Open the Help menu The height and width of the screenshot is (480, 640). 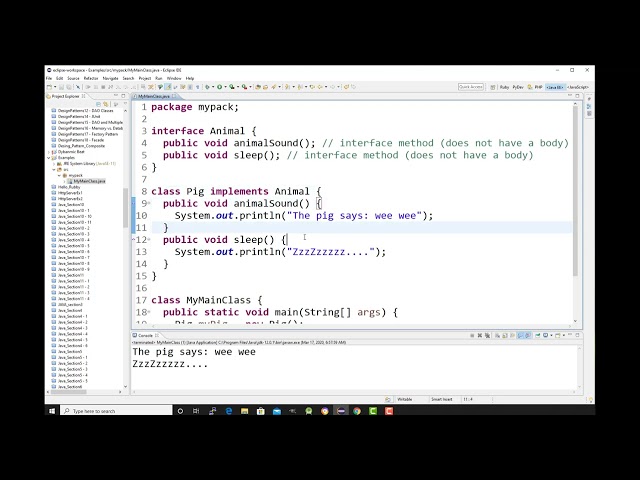pos(190,78)
